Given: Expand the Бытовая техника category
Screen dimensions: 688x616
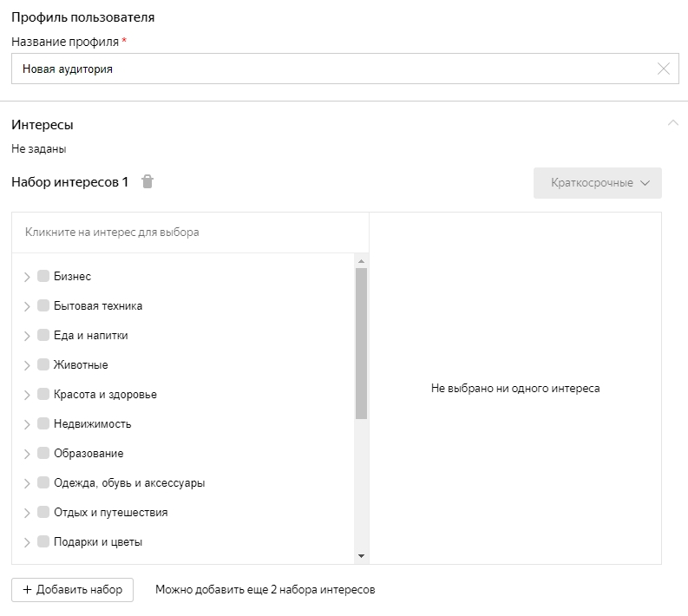Looking at the screenshot, I should coord(27,306).
